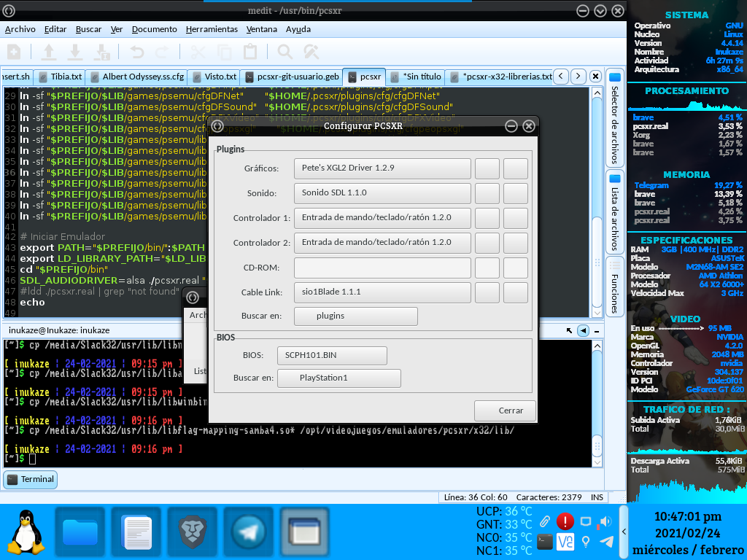Image resolution: width=747 pixels, height=560 pixels.
Task: Launch the file manager folder icon in the taskbar
Action: coord(80,532)
